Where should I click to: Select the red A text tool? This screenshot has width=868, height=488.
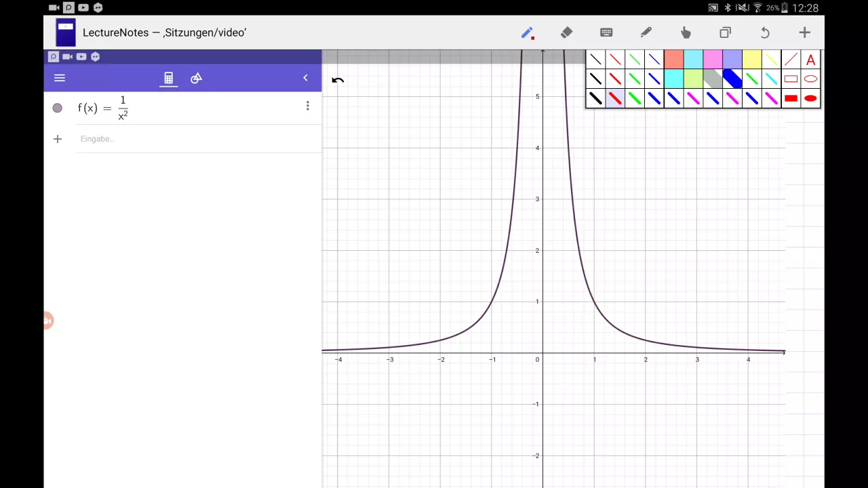coord(810,60)
